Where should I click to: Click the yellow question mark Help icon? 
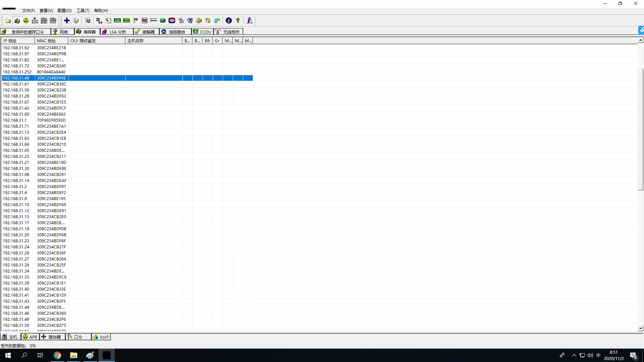238,21
